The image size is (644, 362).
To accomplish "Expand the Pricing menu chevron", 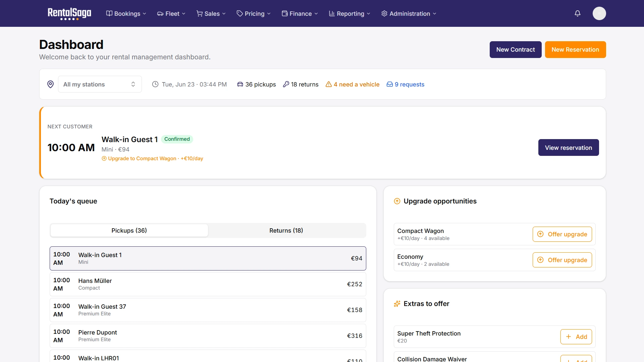I will click(269, 14).
